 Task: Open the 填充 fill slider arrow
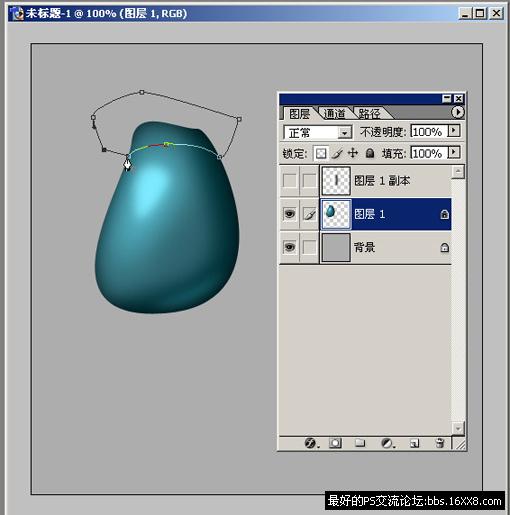tap(454, 153)
